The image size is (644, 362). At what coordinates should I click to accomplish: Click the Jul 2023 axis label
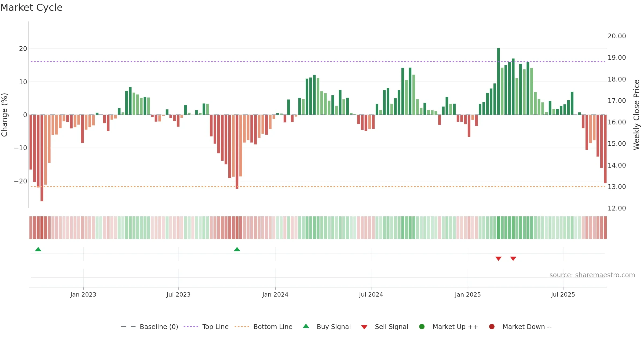(x=178, y=295)
